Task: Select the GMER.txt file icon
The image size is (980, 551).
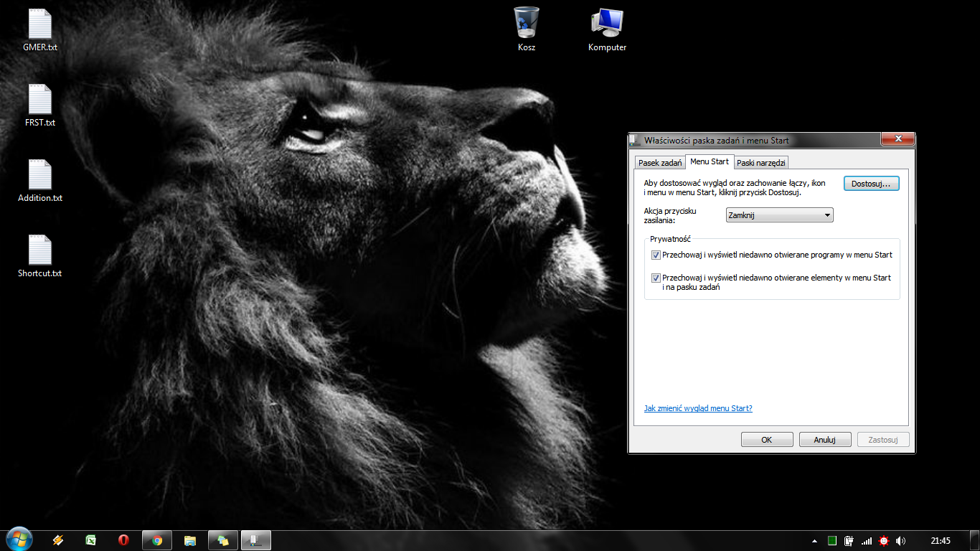Action: tap(40, 30)
